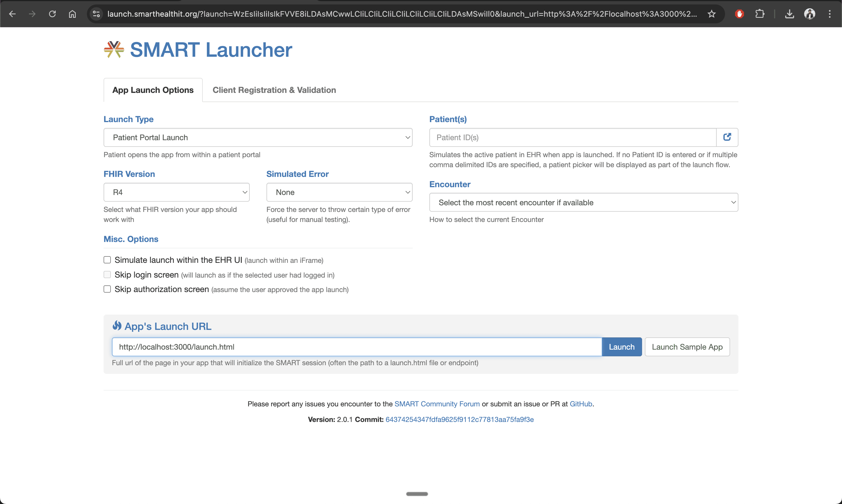842x504 pixels.
Task: Enable Simulate launch within the EHR UI
Action: click(107, 260)
